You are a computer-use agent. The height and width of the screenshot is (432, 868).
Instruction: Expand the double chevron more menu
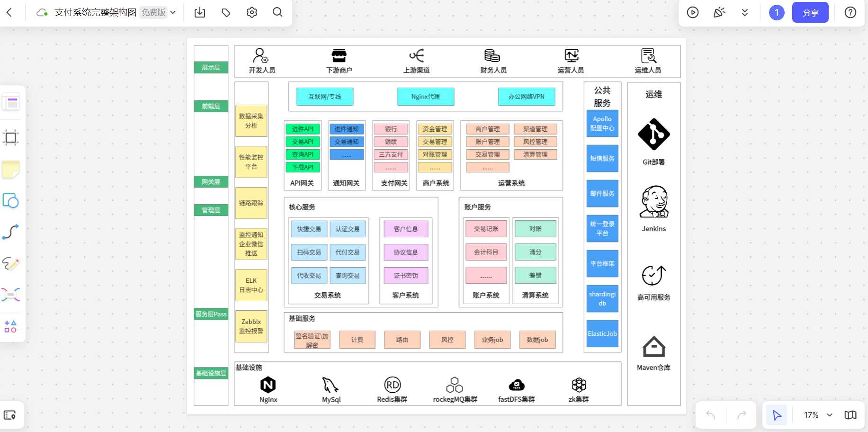tap(745, 13)
